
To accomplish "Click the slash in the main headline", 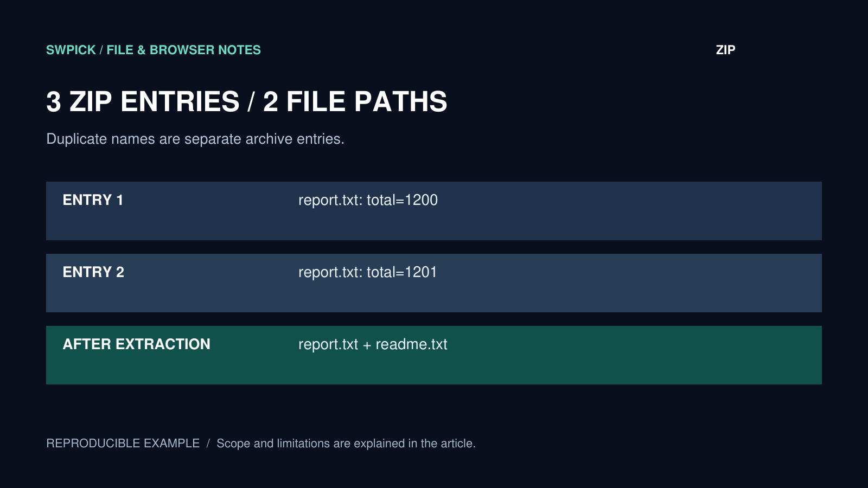I will click(251, 101).
